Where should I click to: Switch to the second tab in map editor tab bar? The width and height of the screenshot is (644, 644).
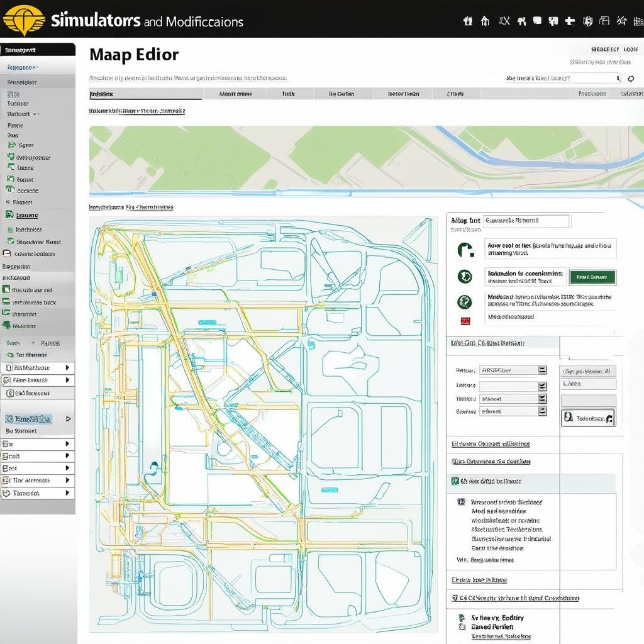tap(235, 94)
